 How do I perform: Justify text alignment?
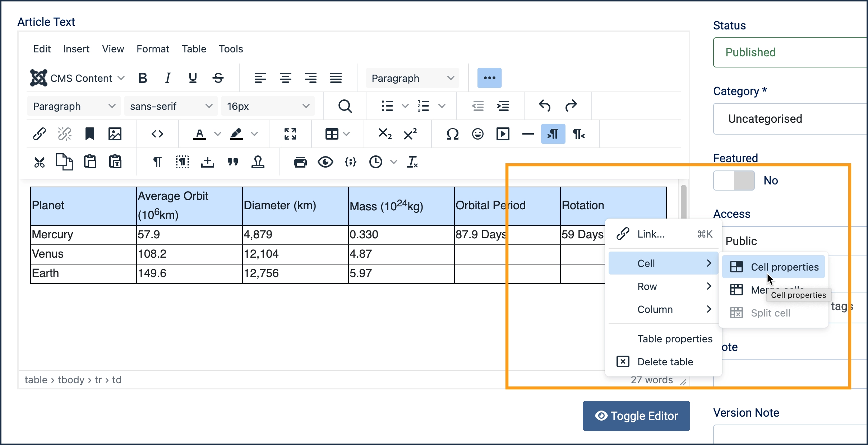[336, 78]
